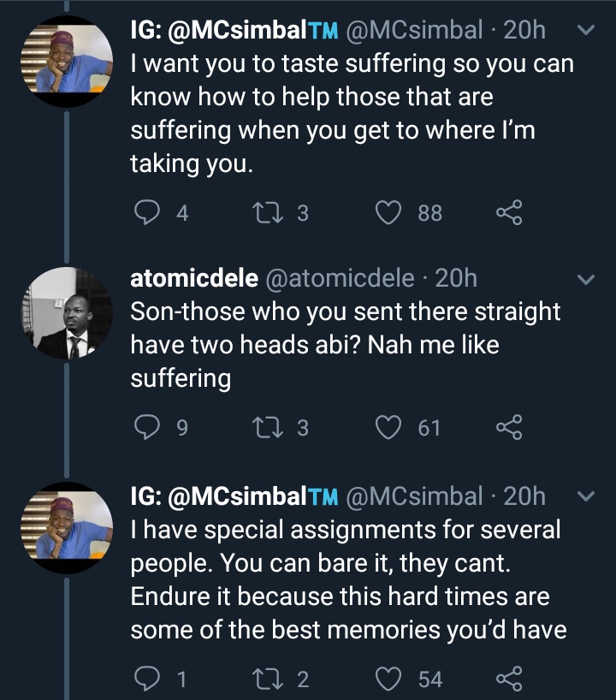This screenshot has width=616, height=700.
Task: Retweet the atomicdele tweet
Action: click(267, 427)
